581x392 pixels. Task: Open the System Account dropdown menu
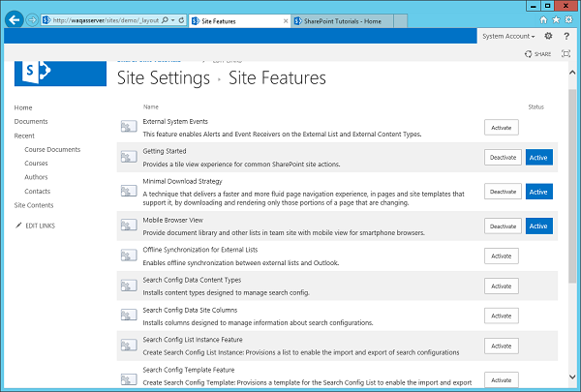(x=506, y=36)
